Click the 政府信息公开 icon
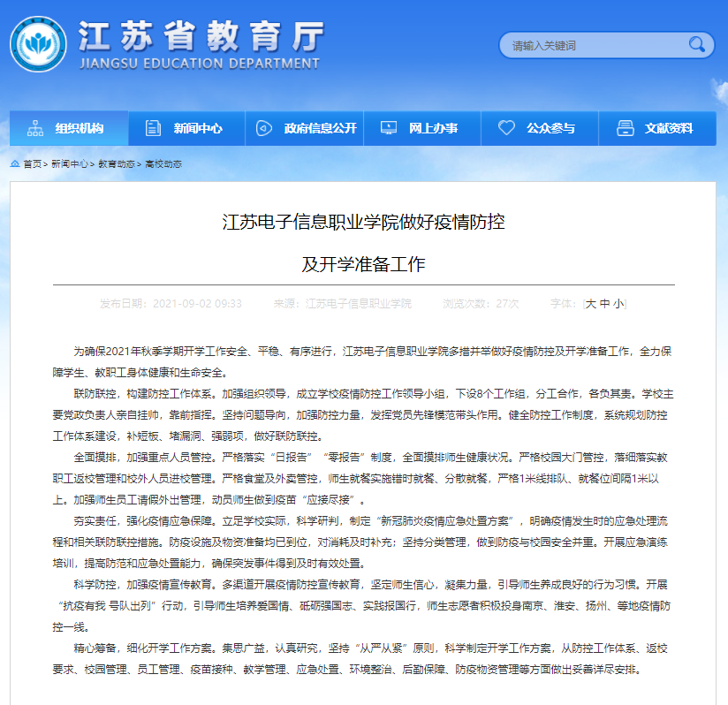 pyautogui.click(x=263, y=128)
